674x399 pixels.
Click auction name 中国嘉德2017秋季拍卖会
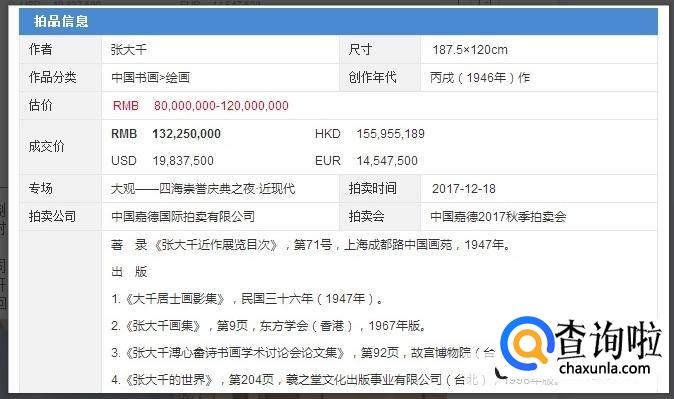pyautogui.click(x=498, y=216)
